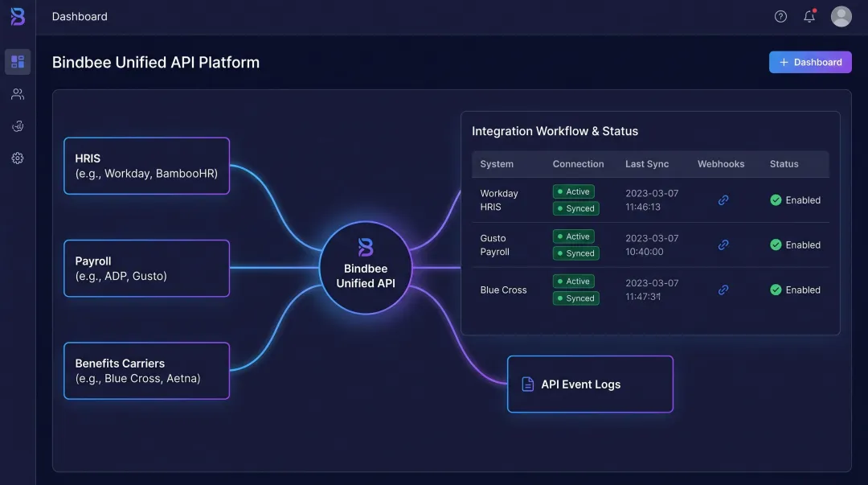This screenshot has height=485, width=868.
Task: Click Synced badge in Workday HRIS row
Action: 575,208
